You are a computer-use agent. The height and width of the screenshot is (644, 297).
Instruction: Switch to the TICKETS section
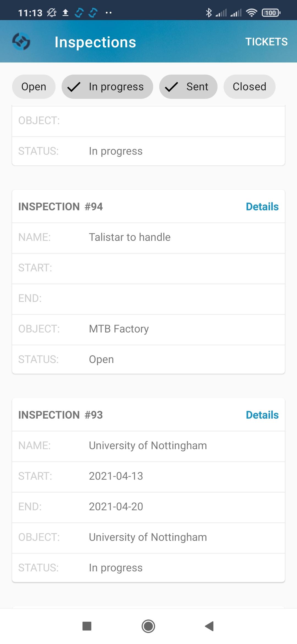click(266, 42)
